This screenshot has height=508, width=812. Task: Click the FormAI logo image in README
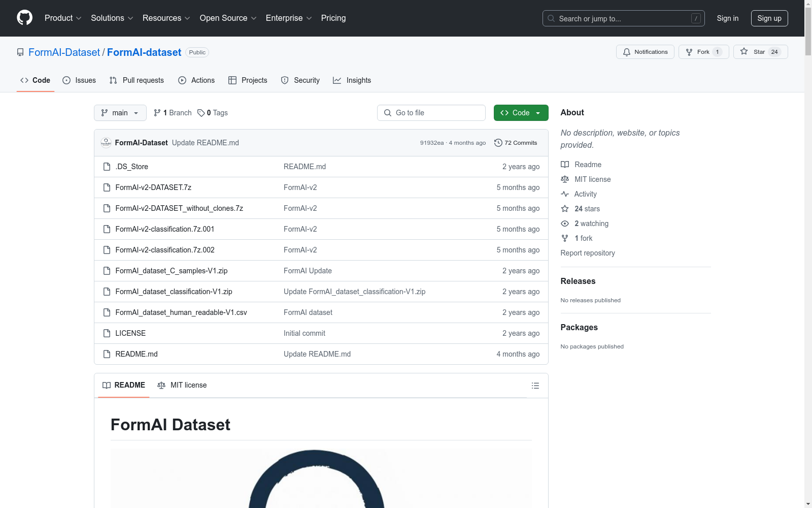[x=321, y=478]
